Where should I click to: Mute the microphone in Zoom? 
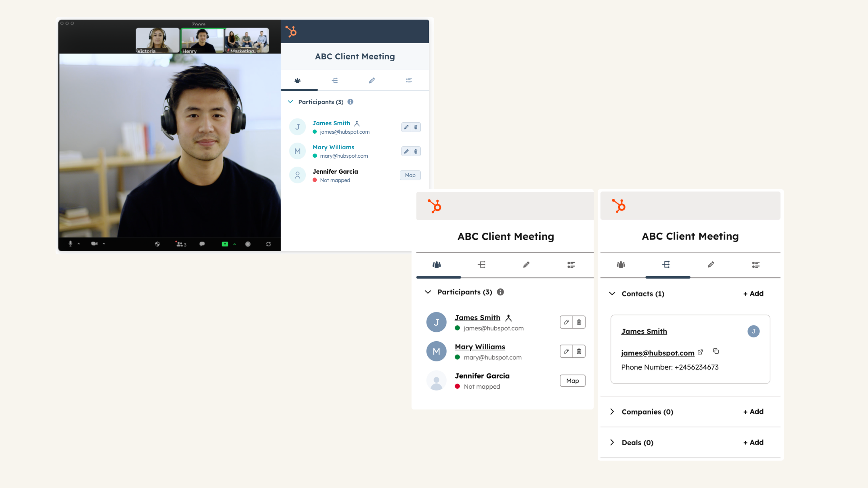point(70,244)
